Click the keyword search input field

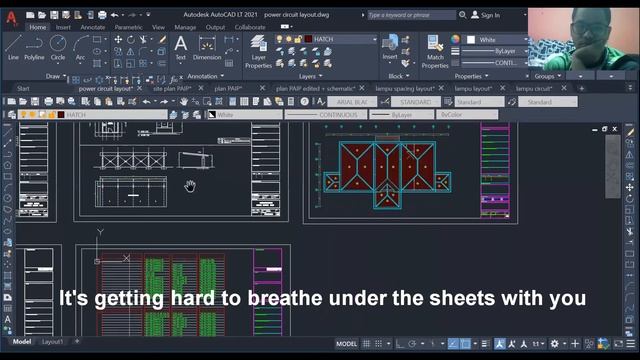(411, 15)
